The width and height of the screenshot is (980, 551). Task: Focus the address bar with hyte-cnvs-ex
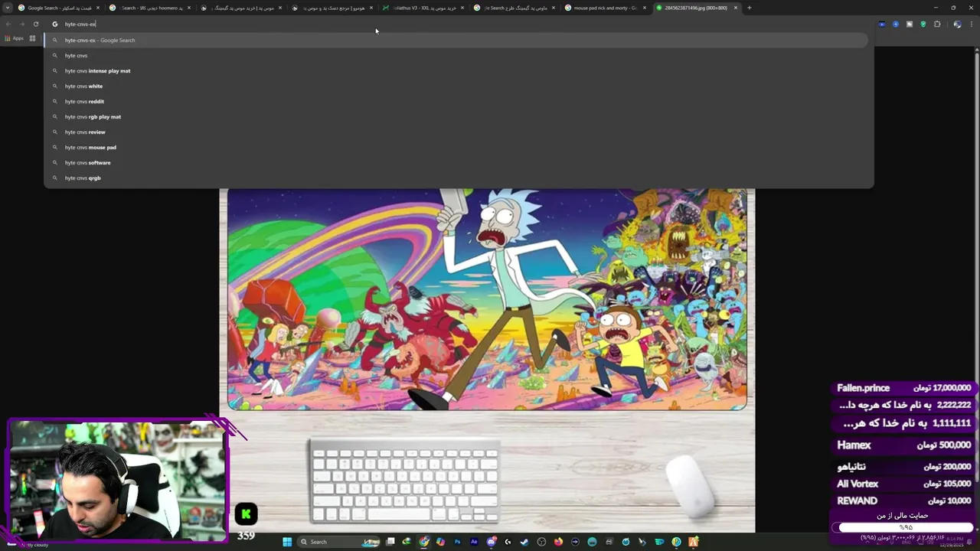[x=459, y=24]
